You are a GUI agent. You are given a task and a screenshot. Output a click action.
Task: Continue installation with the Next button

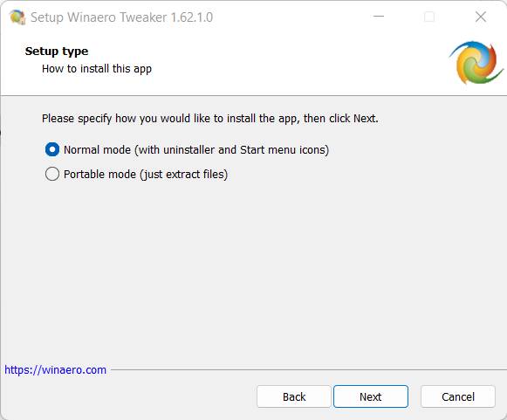click(371, 396)
